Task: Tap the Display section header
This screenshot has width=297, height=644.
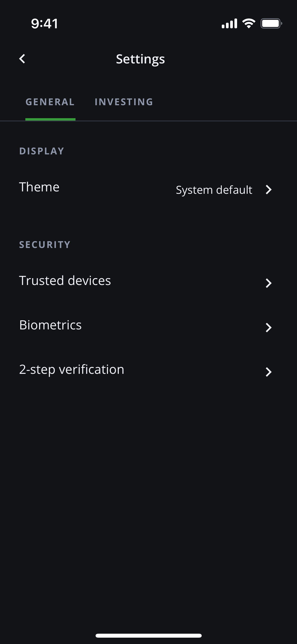Action: [42, 151]
